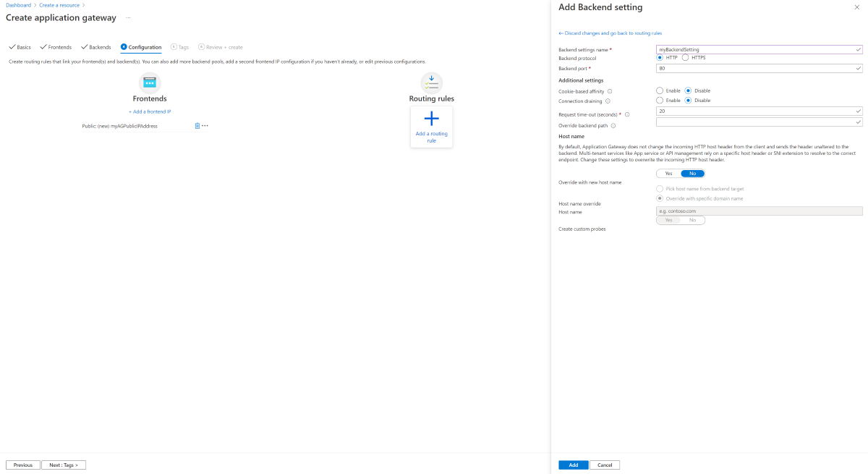Set Create custom probes to No

692,220
